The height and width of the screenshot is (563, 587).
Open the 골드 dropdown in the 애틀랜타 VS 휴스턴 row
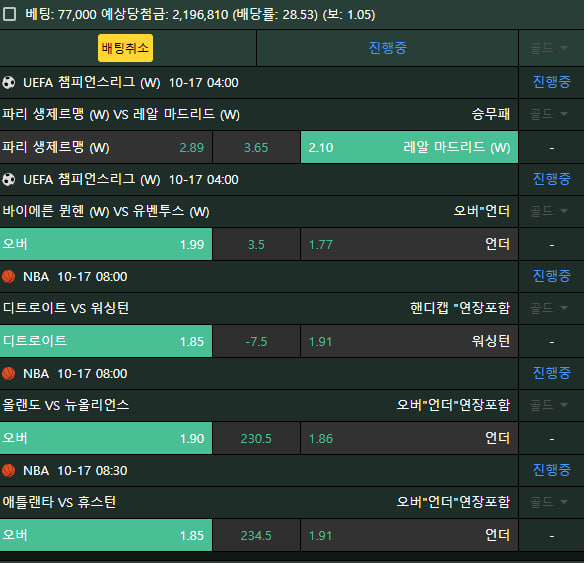(549, 502)
